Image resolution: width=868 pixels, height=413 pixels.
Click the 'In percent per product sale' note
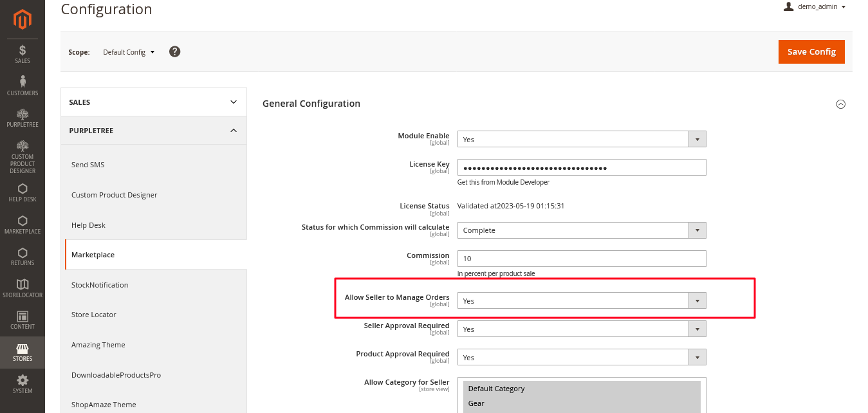[496, 273]
